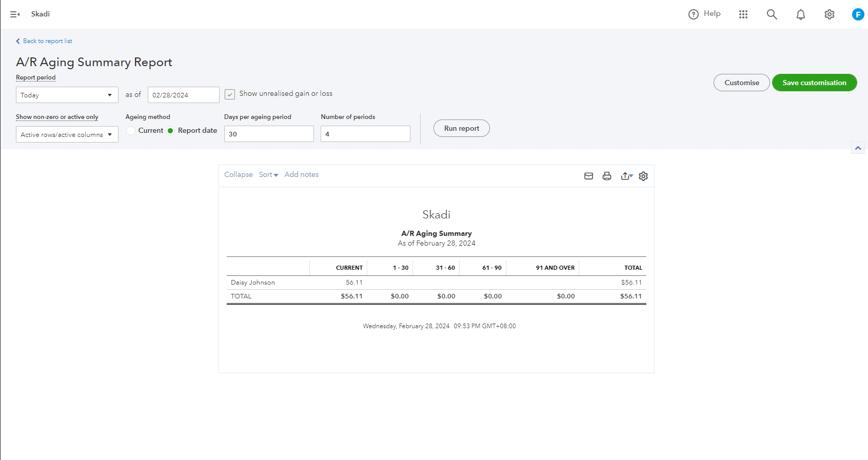Viewport: 868px width, 460px height.
Task: Open the Sort menu
Action: click(x=268, y=175)
